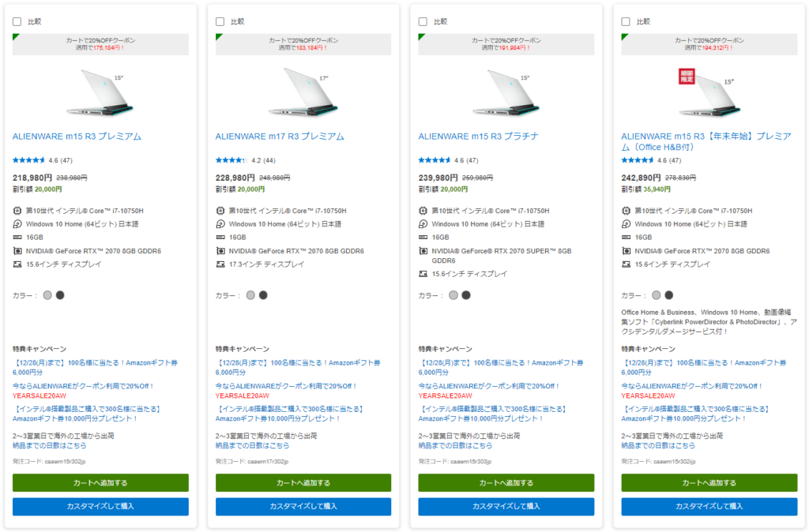Customize and buy the ALIENWARE m17 R3
This screenshot has width=809, height=532.
click(303, 507)
